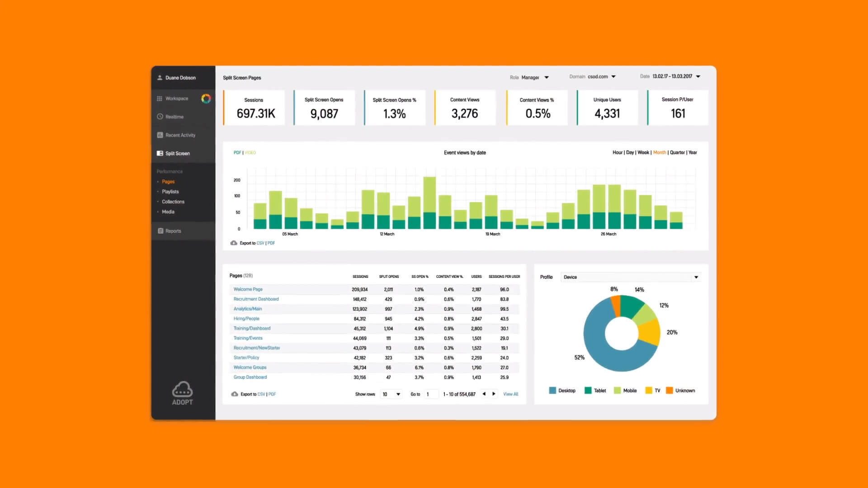Click the View All link

[510, 394]
